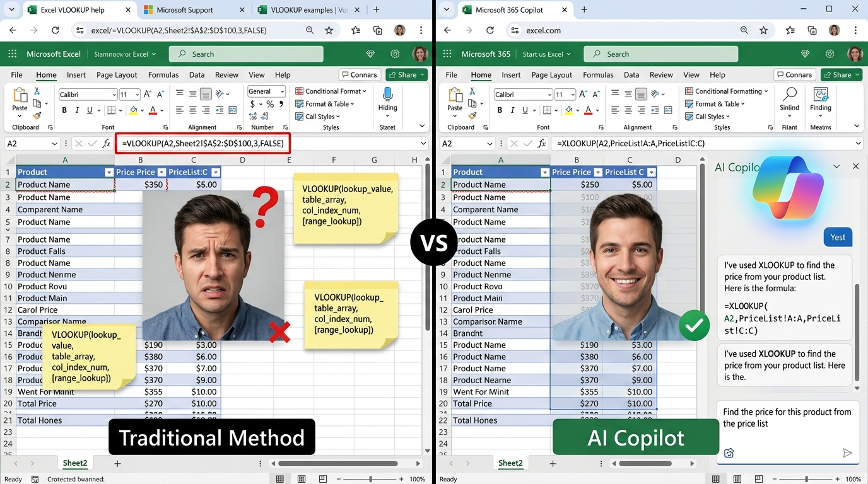Image resolution: width=868 pixels, height=484 pixels.
Task: Select Format Painter brush in left Excel window
Action: [x=37, y=116]
